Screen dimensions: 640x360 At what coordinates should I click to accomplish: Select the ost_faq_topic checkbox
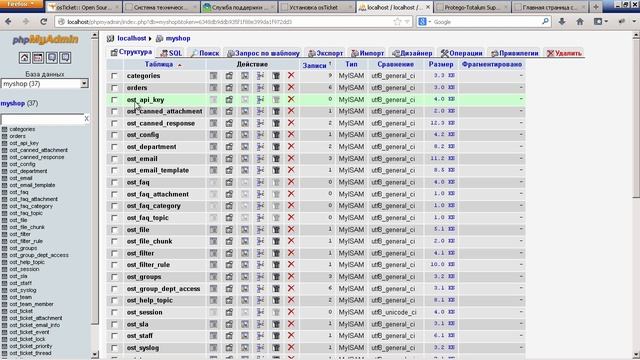coord(114,218)
